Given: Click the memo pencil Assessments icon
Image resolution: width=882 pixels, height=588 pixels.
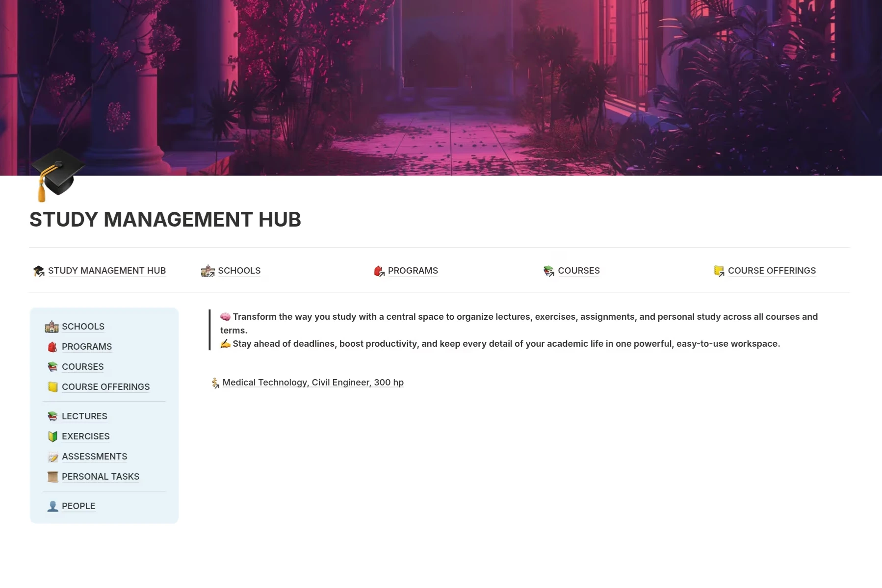Looking at the screenshot, I should pos(52,457).
